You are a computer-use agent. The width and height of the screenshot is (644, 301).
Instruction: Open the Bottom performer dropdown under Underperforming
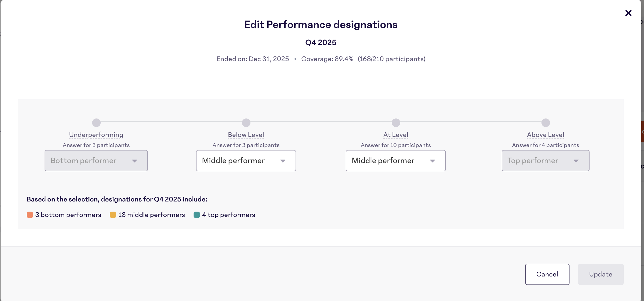tap(96, 160)
